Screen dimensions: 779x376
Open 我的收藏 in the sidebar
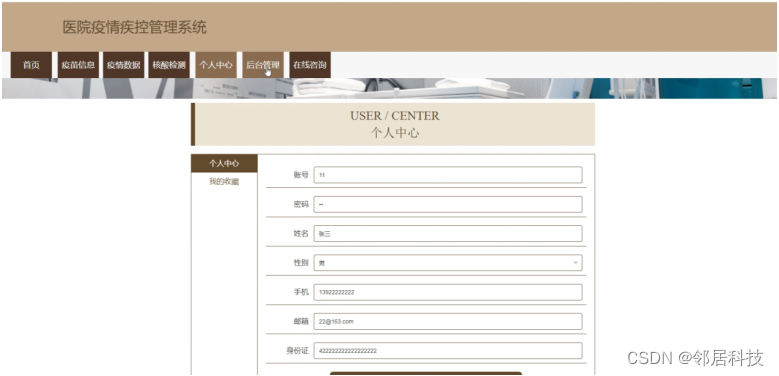coord(224,182)
